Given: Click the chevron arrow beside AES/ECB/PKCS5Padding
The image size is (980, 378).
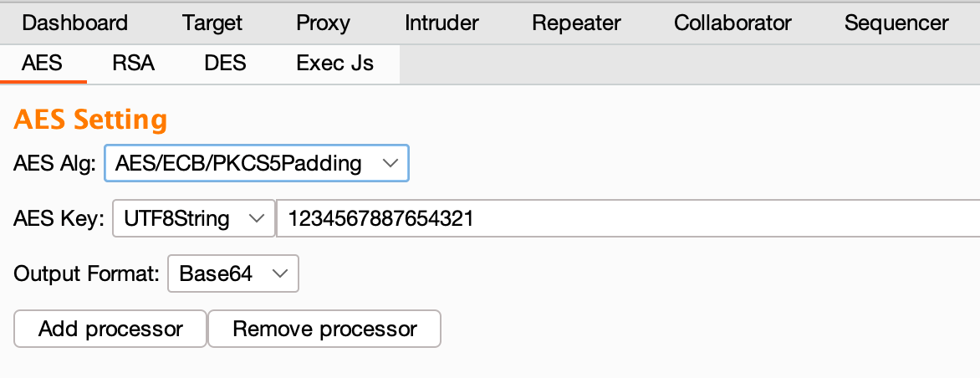Looking at the screenshot, I should click(x=390, y=164).
